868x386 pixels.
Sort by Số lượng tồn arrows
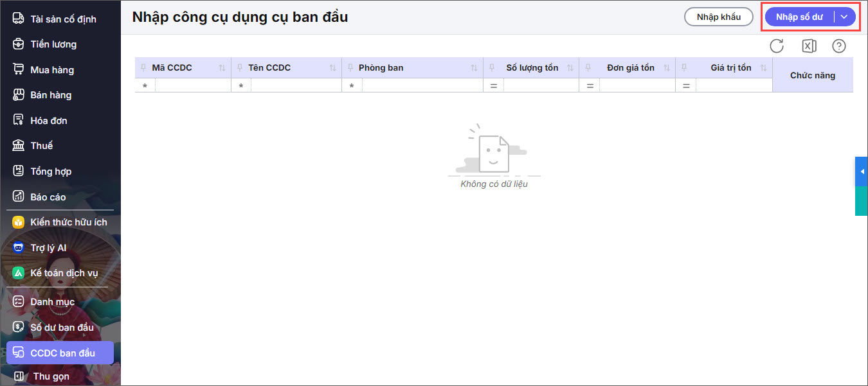(x=571, y=68)
